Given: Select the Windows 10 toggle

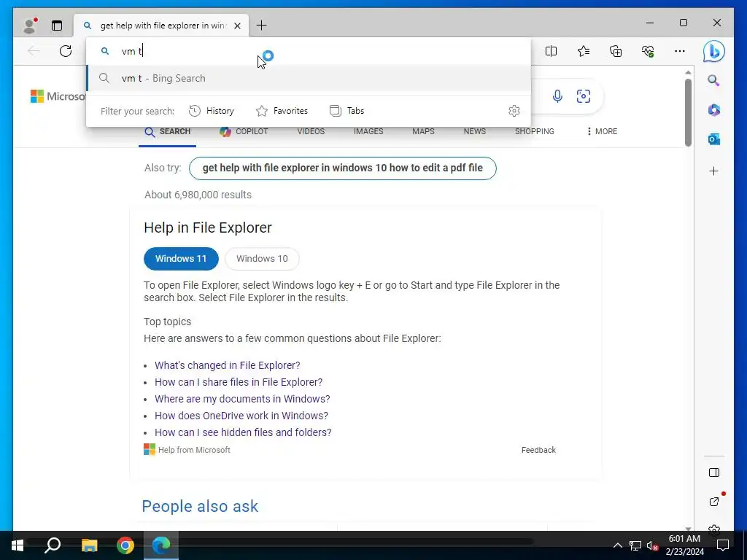Looking at the screenshot, I should point(262,259).
